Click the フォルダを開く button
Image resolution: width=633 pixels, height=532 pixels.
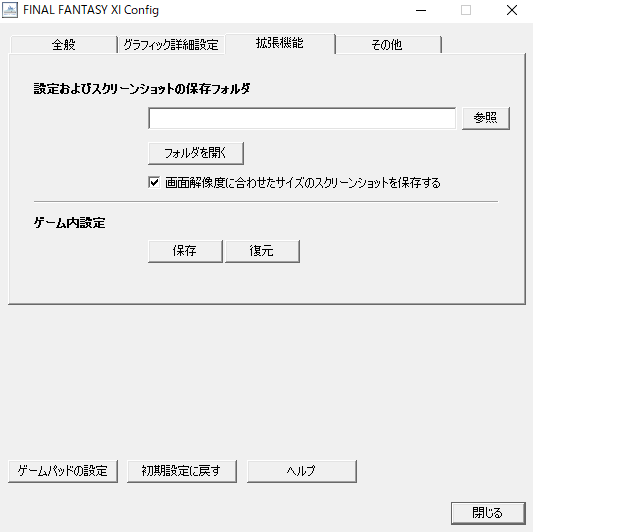point(196,153)
